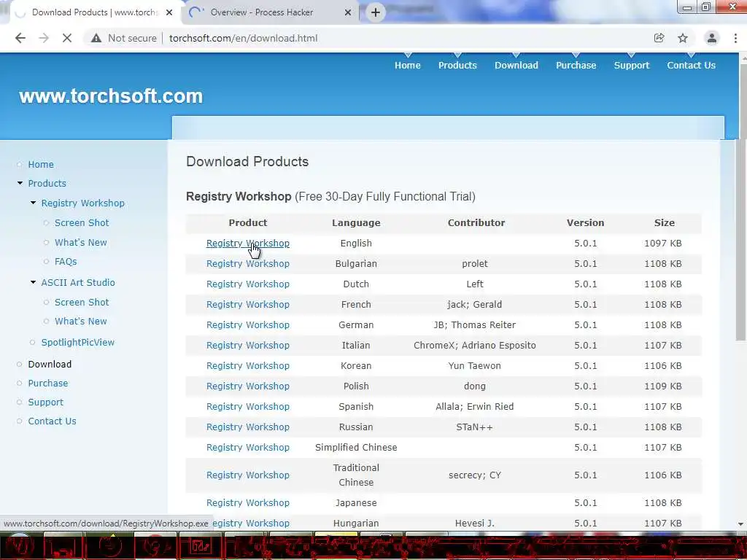747x560 pixels.
Task: Download the Korean Registry Workshop
Action: pyautogui.click(x=248, y=366)
